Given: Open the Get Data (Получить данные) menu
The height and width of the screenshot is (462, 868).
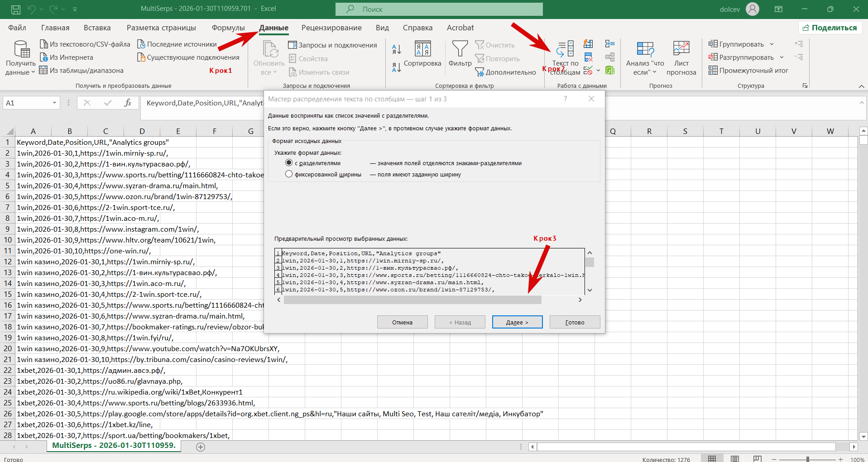Looking at the screenshot, I should pos(20,58).
